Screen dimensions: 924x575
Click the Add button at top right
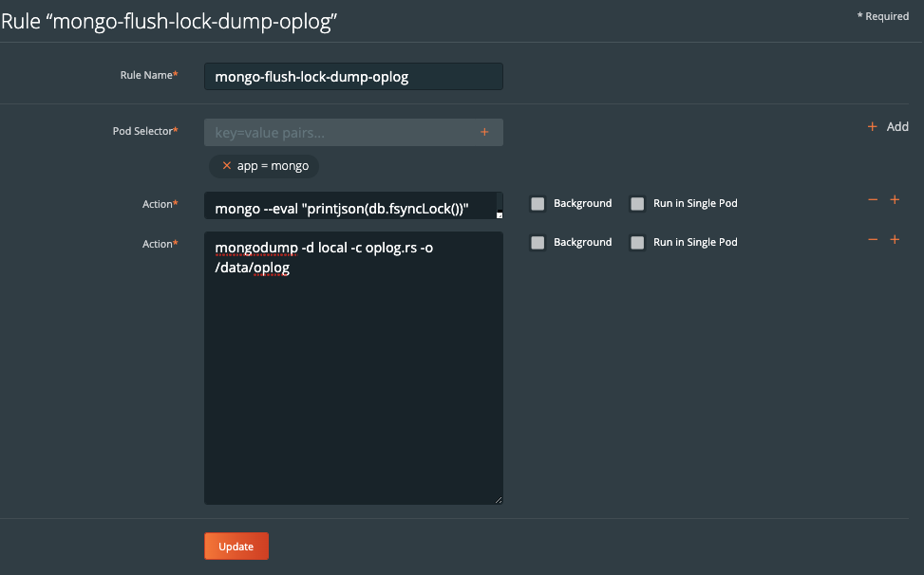[x=888, y=126]
